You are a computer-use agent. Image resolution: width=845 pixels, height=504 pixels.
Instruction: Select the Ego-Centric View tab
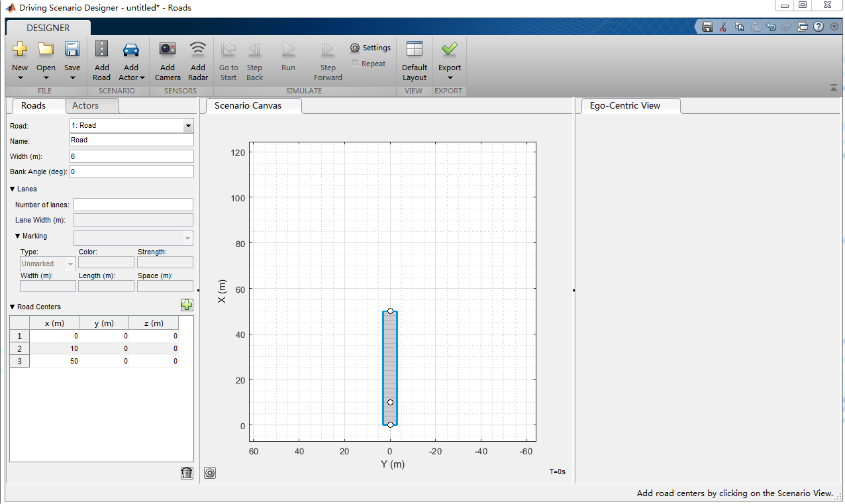(x=625, y=105)
